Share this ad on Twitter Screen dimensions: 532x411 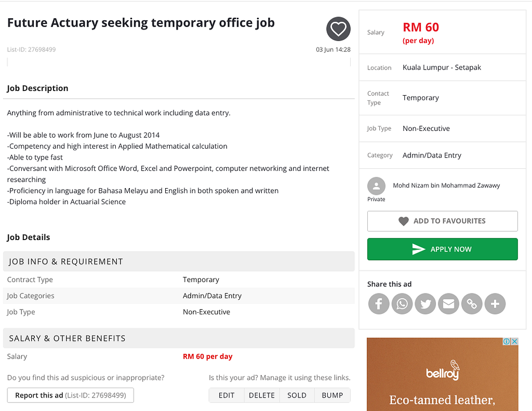425,304
